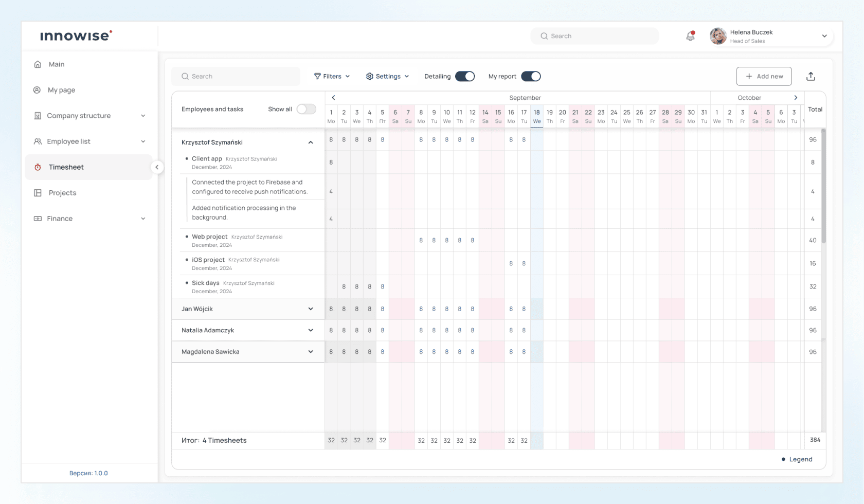This screenshot has height=504, width=864.
Task: Open the notifications bell
Action: point(690,36)
